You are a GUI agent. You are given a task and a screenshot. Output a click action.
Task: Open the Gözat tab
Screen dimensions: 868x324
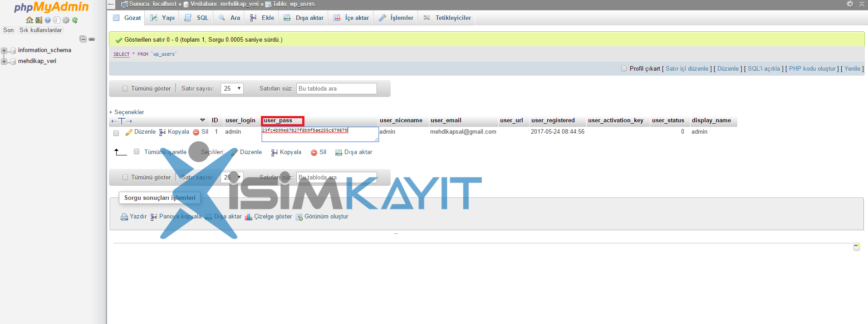[127, 18]
